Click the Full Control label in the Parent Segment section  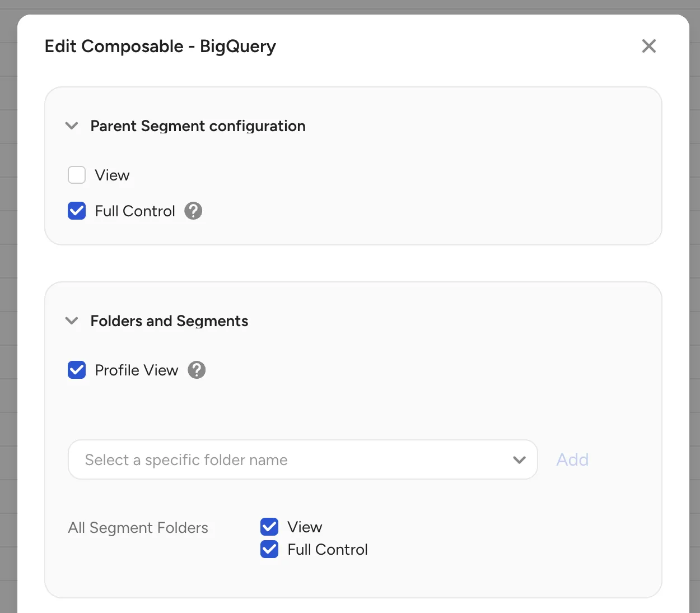[135, 211]
